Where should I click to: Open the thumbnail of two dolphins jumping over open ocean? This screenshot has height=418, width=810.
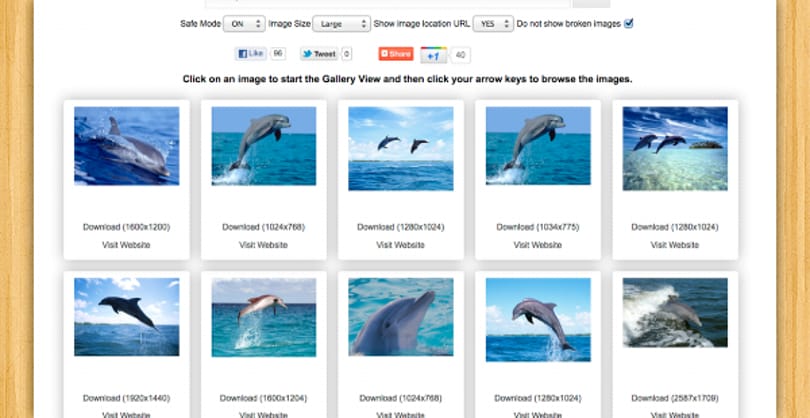coord(401,148)
